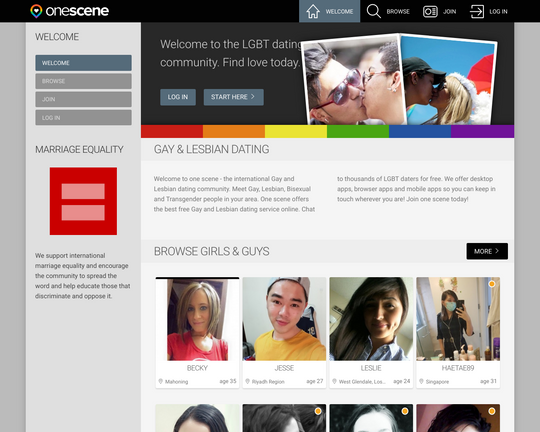Screen dimensions: 540x432
Task: Click the home icon in top navigation
Action: 313,11
